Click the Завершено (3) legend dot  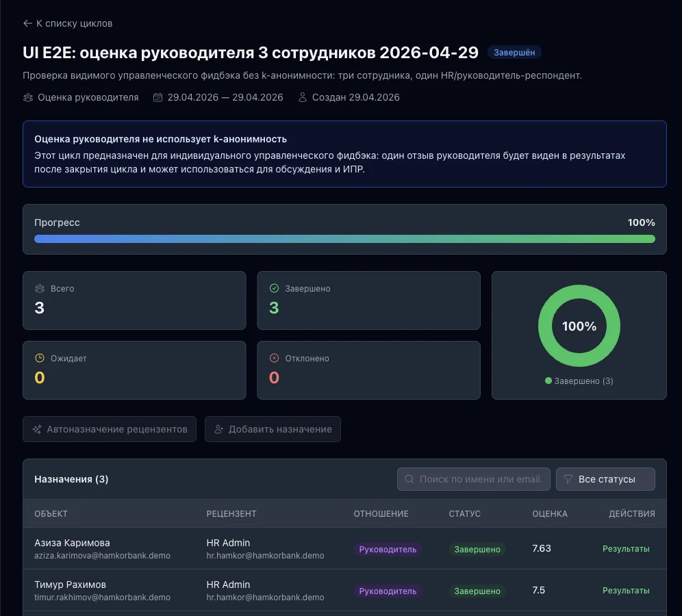click(x=548, y=381)
